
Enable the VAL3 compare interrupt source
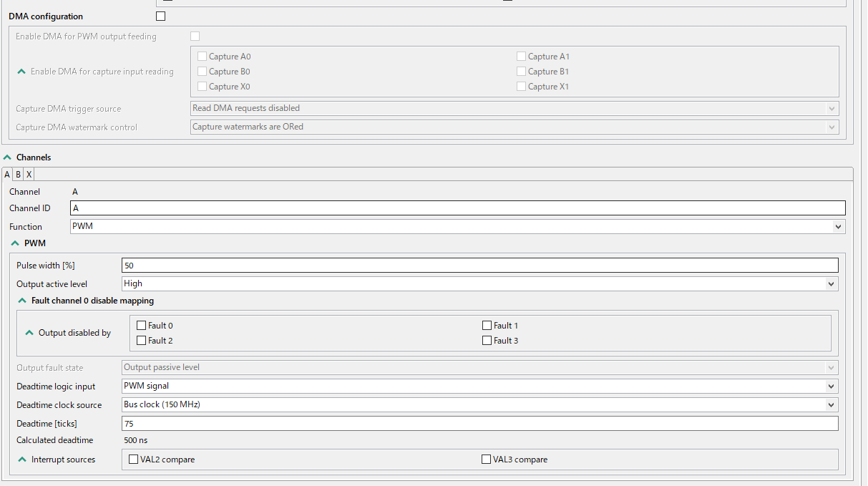click(485, 459)
